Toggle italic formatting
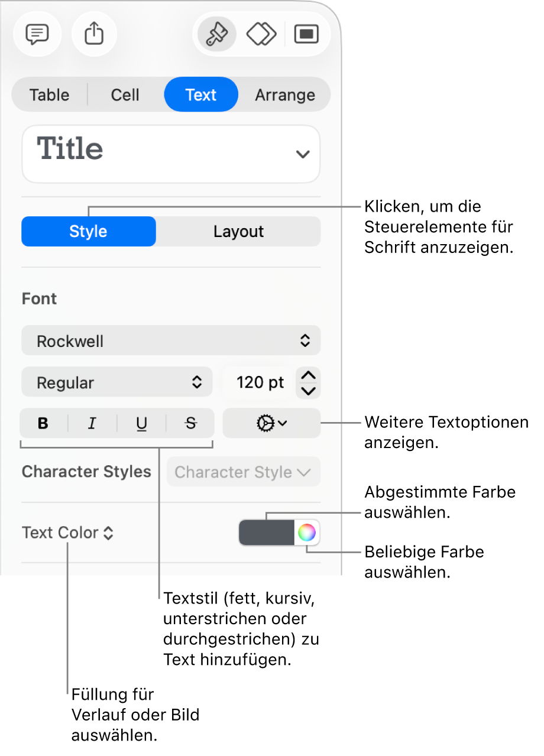Image resolution: width=544 pixels, height=756 pixels. [92, 423]
